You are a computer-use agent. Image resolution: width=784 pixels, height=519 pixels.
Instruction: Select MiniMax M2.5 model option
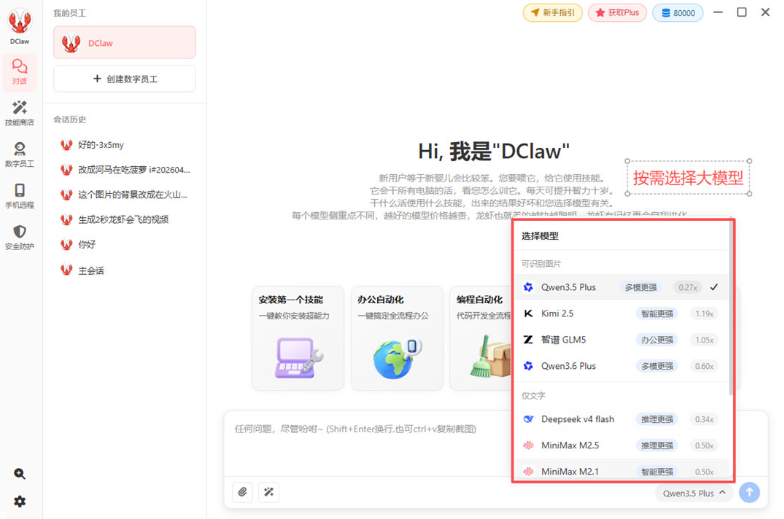(x=622, y=445)
